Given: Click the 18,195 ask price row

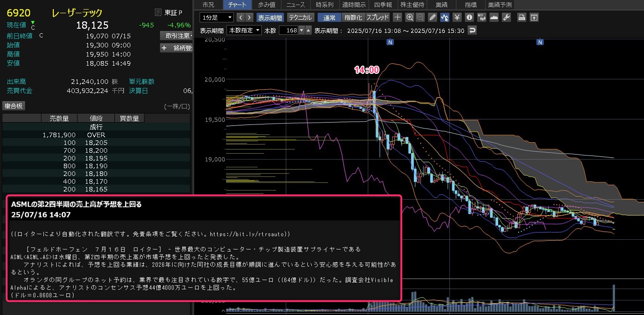Looking at the screenshot, I should tap(96, 158).
